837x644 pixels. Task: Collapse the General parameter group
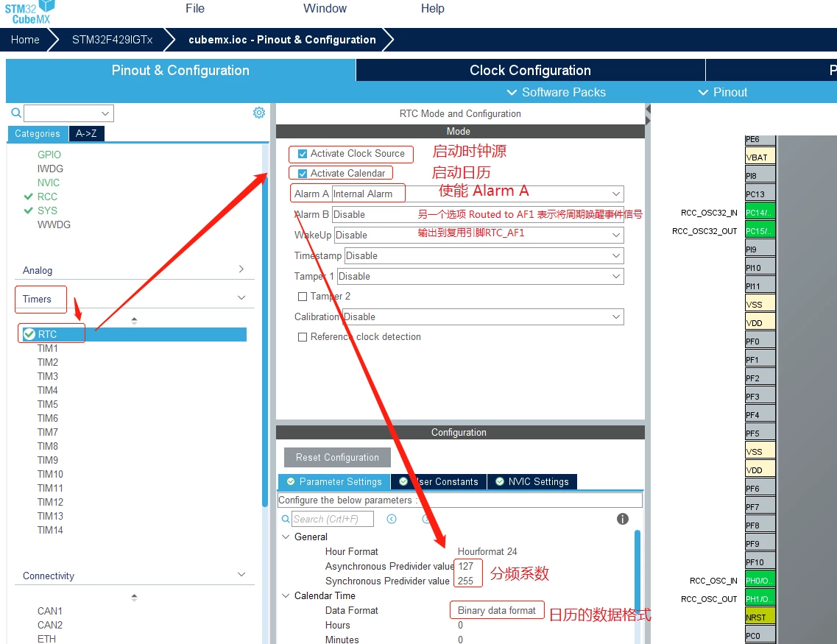pos(286,537)
